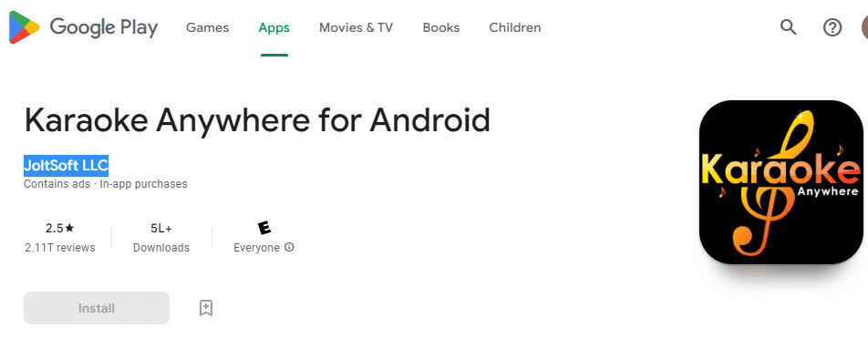Click the 2.11T reviews text
The width and height of the screenshot is (868, 339).
[60, 248]
